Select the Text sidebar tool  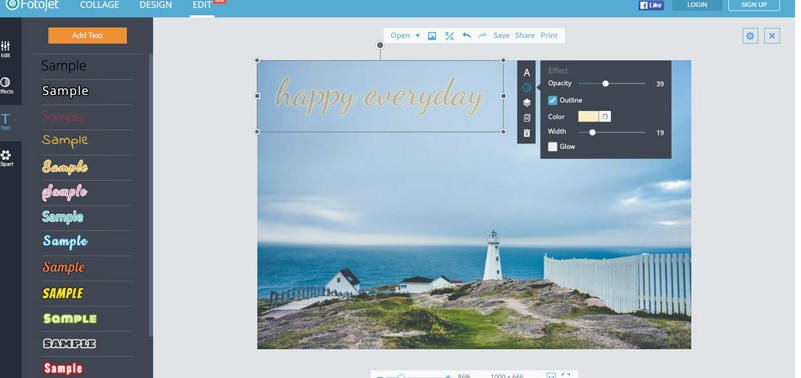(5, 122)
